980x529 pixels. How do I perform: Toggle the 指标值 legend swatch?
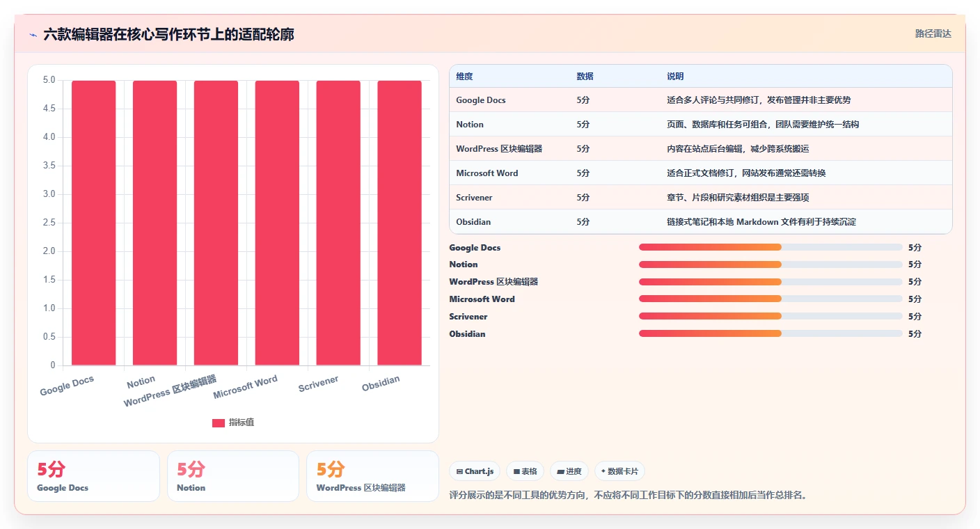coord(219,423)
